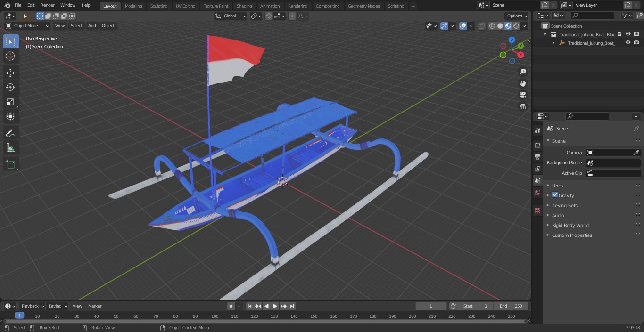Activate the Scale tool
Viewport: 644px width, 332px height.
(x=10, y=102)
